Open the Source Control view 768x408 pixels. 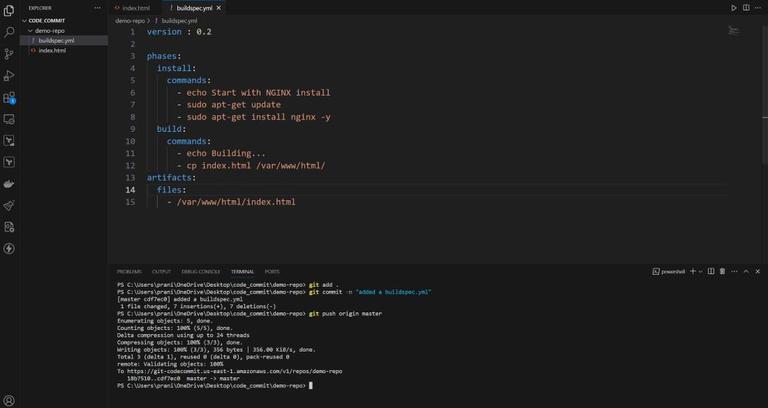(9, 54)
